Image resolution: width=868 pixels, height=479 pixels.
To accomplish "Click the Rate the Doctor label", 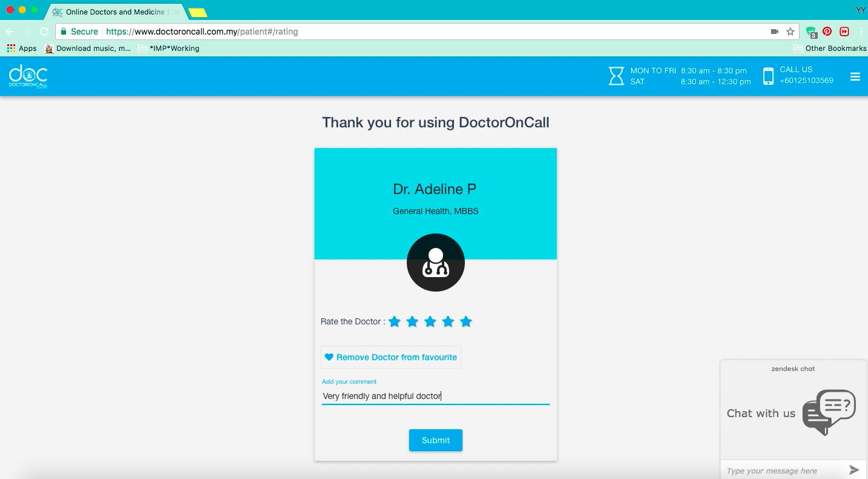I will point(353,321).
